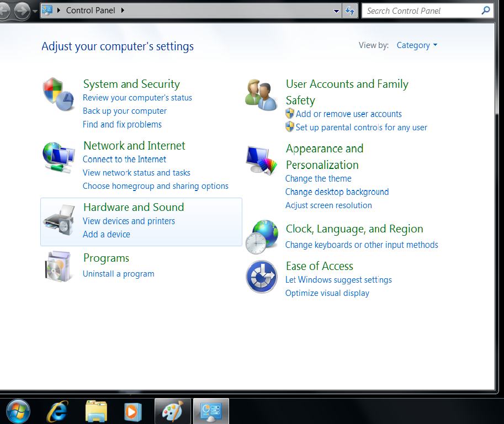Click the Appearance and Personalization icon
The image size is (504, 424).
point(261,160)
